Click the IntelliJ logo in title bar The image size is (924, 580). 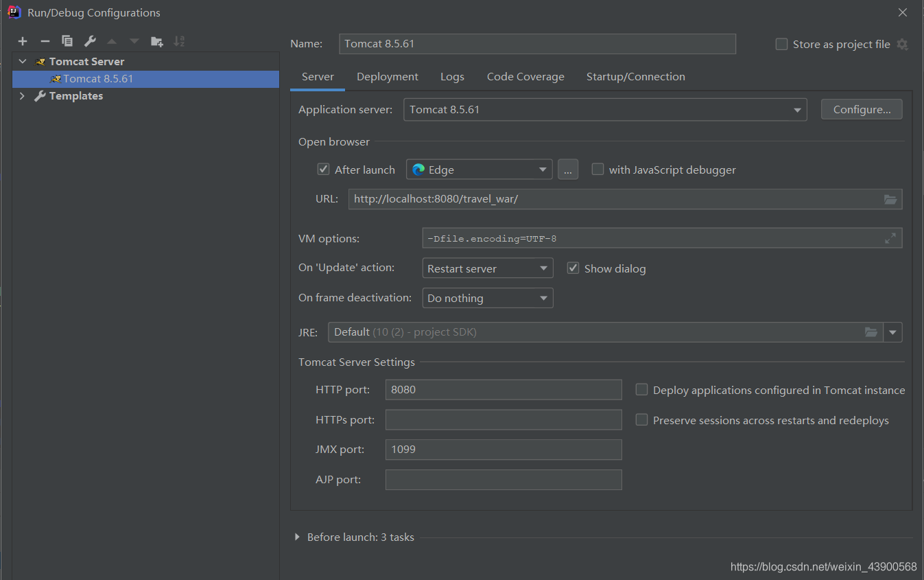click(14, 12)
